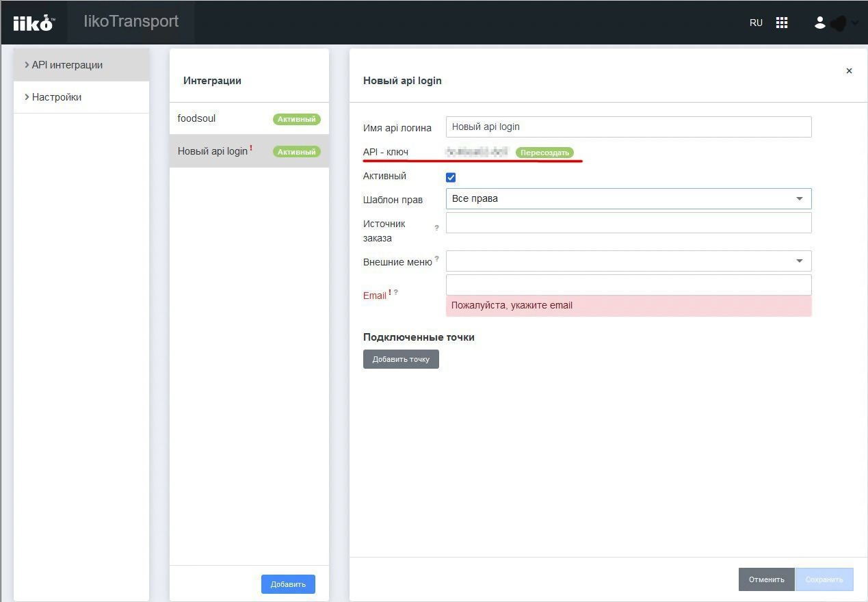Select foodsoul in the integrations list
868x602 pixels.
(197, 118)
